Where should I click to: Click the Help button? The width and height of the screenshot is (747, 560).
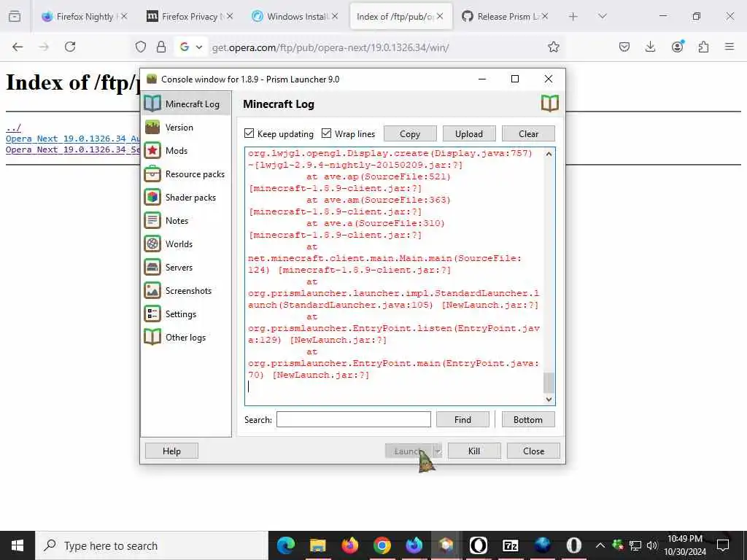point(171,451)
